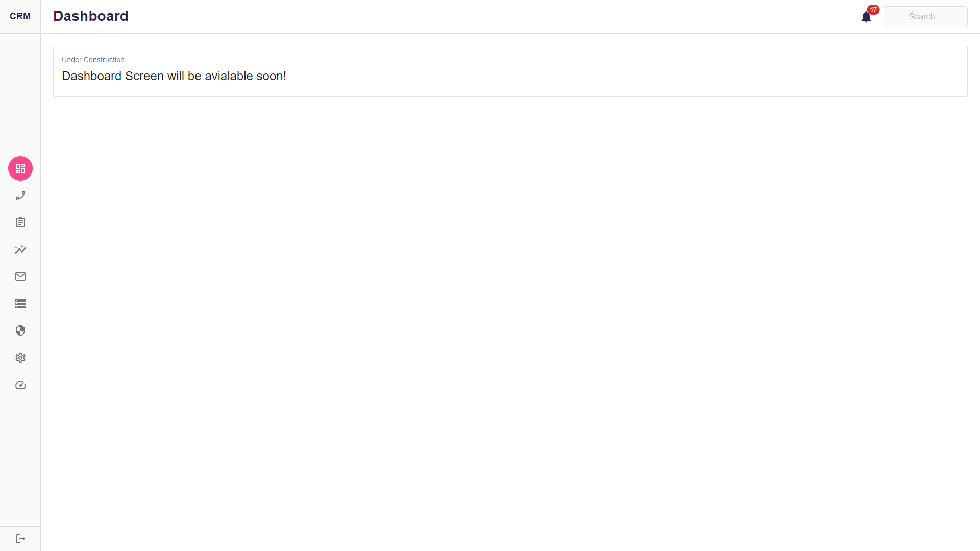Click the Under Construction label
The image size is (980, 551).
(x=93, y=60)
